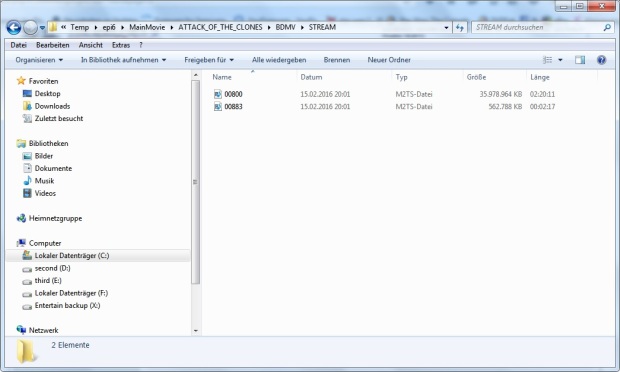Click STREAM segment in address bar
Image resolution: width=620 pixels, height=372 pixels.
(322, 27)
